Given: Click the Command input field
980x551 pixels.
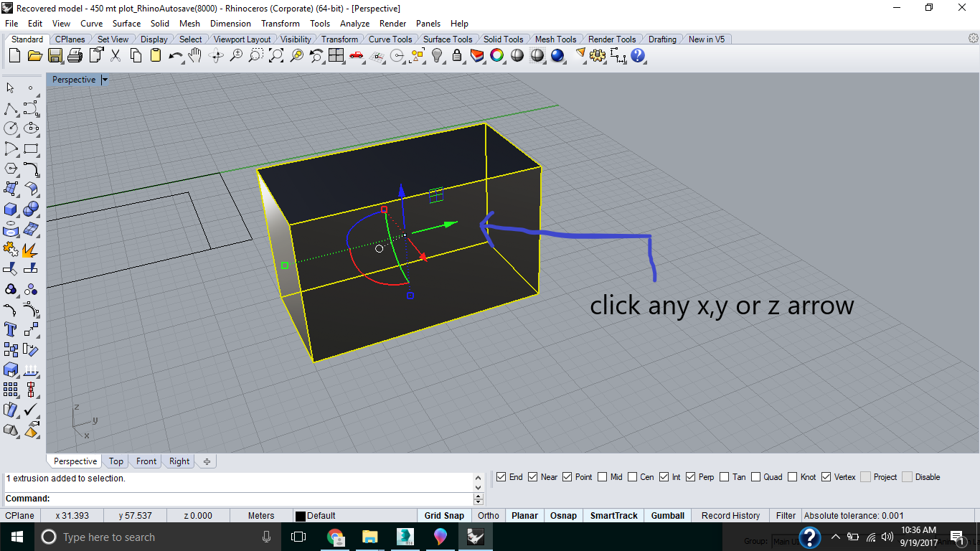Looking at the screenshot, I should [x=258, y=499].
